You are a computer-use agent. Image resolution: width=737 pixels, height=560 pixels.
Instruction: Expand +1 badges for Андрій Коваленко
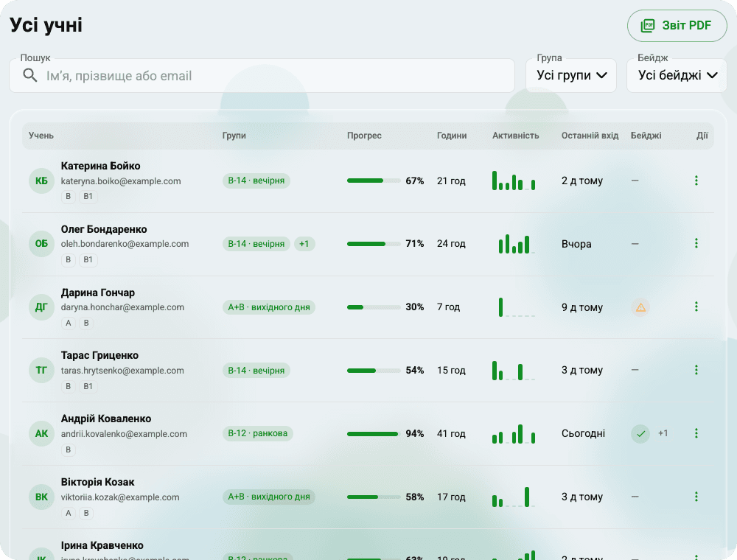[663, 433]
